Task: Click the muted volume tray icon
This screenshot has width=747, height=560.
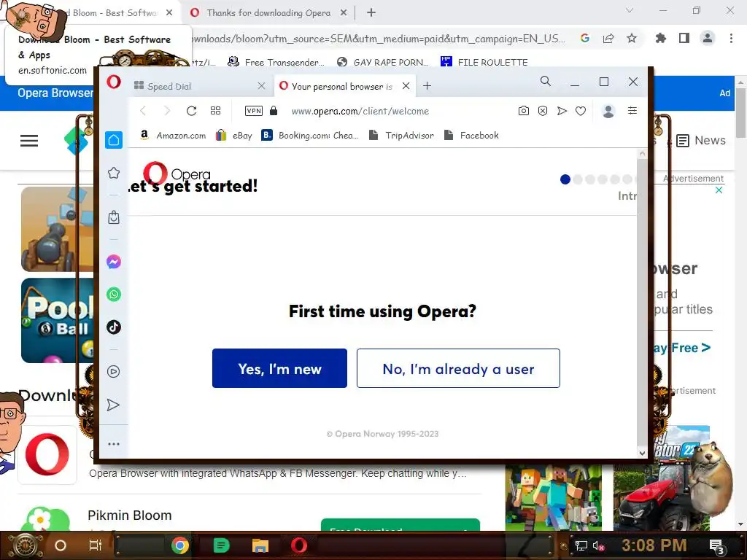Action: pos(598,545)
